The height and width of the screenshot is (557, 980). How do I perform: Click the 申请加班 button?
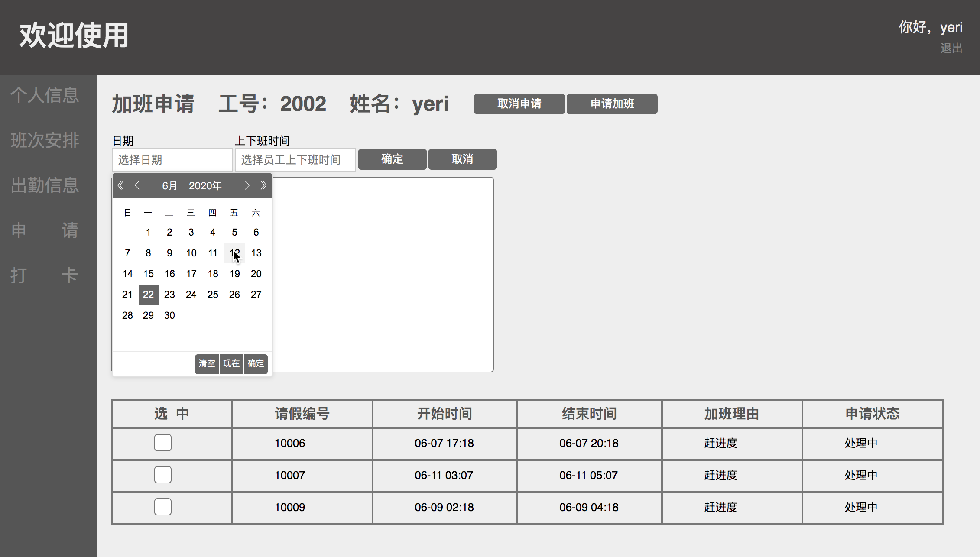(612, 104)
